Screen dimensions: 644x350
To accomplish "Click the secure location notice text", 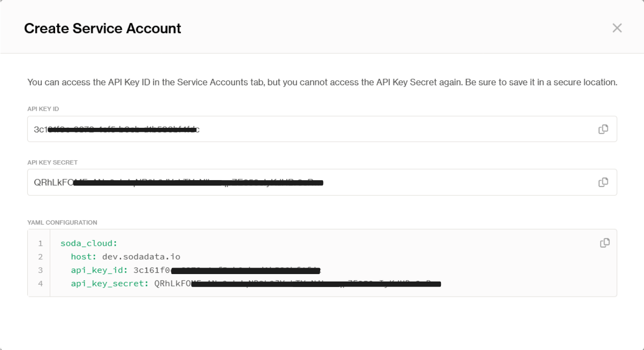I will pyautogui.click(x=322, y=83).
